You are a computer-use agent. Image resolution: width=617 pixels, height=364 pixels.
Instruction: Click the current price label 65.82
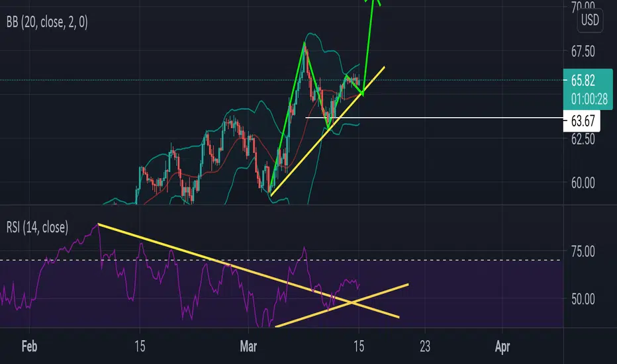pos(583,80)
